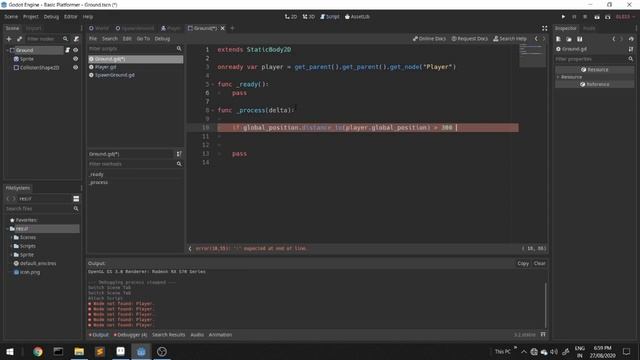640x360 pixels.
Task: Open Ground.gd object properties menu
Action: [x=631, y=49]
